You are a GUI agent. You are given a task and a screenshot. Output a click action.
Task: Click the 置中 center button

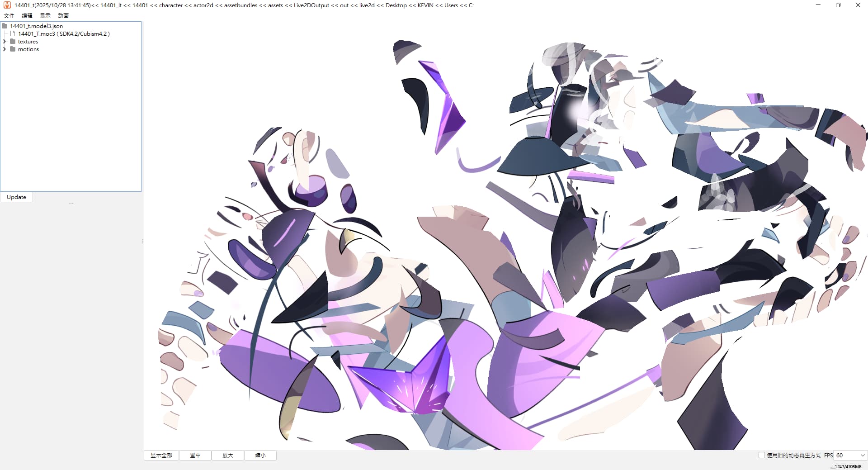click(195, 456)
